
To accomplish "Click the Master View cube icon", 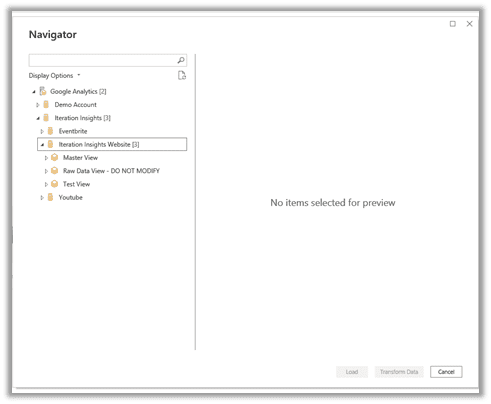I will point(54,157).
